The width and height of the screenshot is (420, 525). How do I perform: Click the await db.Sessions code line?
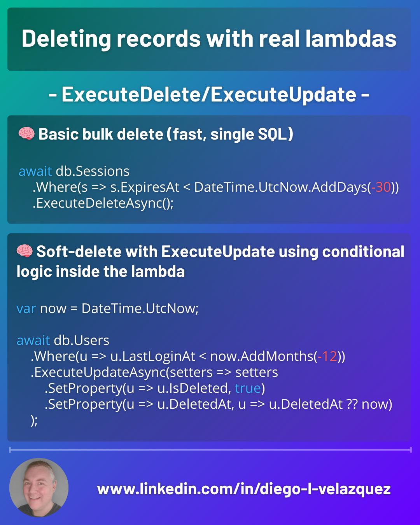point(74,171)
